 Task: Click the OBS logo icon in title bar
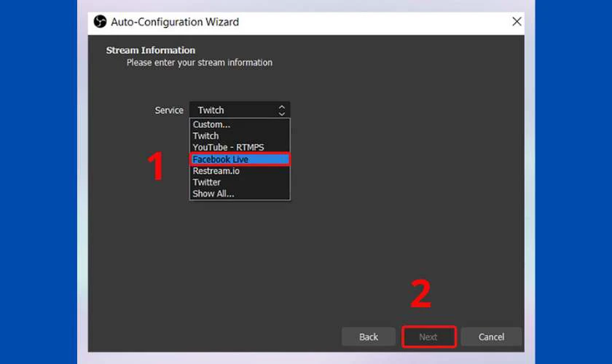point(100,21)
